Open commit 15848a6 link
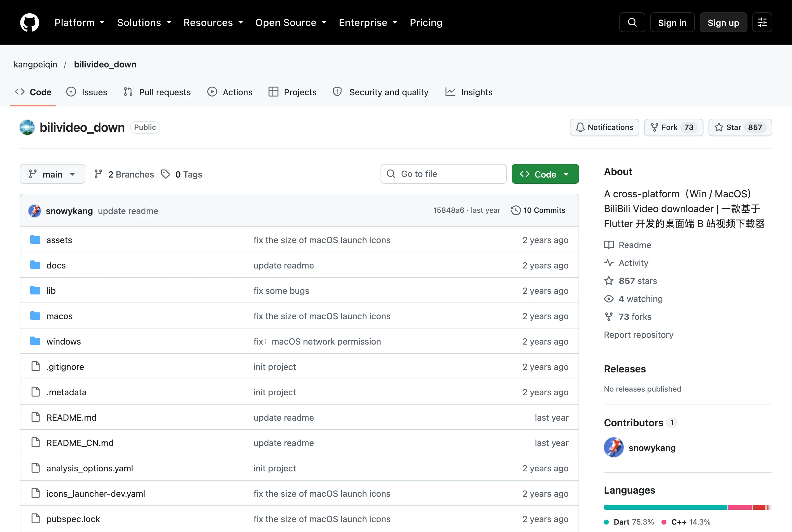Viewport: 792px width, 532px height. point(449,210)
